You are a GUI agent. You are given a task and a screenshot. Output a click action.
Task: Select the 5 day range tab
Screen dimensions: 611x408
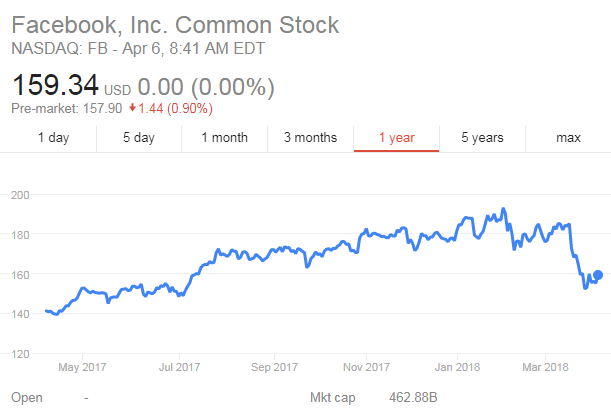(x=138, y=138)
